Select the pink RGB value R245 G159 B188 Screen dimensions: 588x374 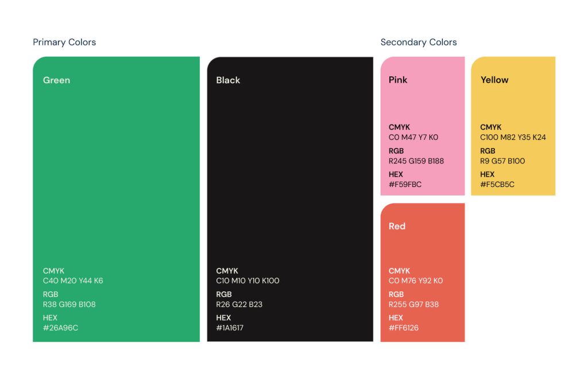(416, 161)
